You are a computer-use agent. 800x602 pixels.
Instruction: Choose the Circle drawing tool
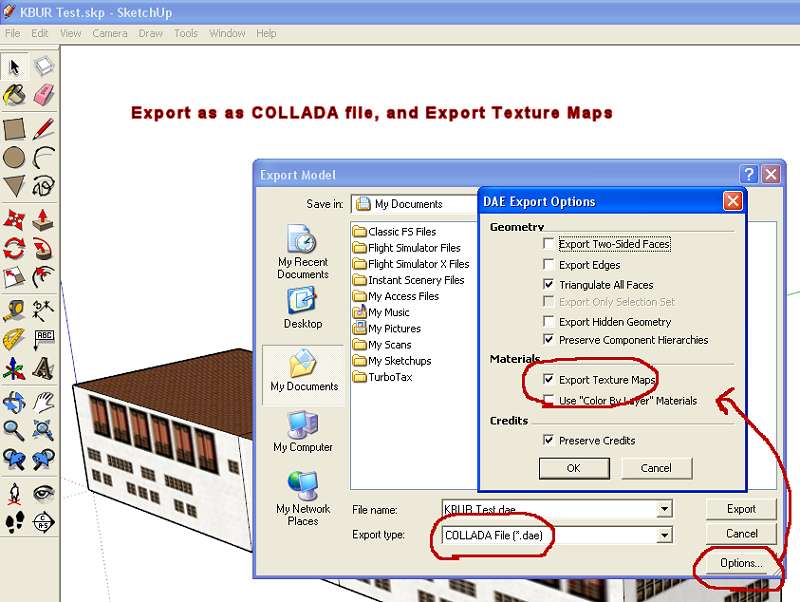tap(14, 158)
